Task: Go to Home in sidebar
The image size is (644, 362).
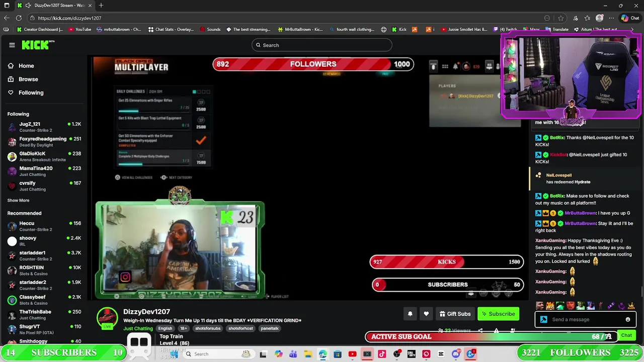Action: coord(26,66)
